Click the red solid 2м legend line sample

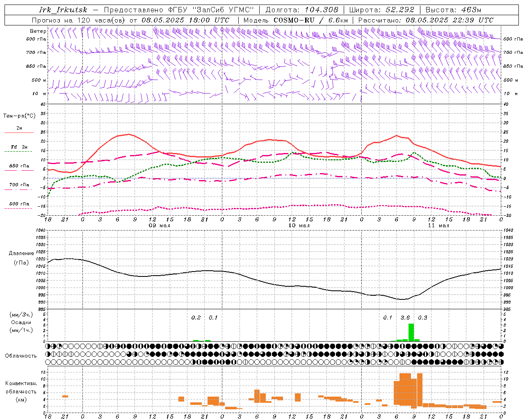pos(19,133)
